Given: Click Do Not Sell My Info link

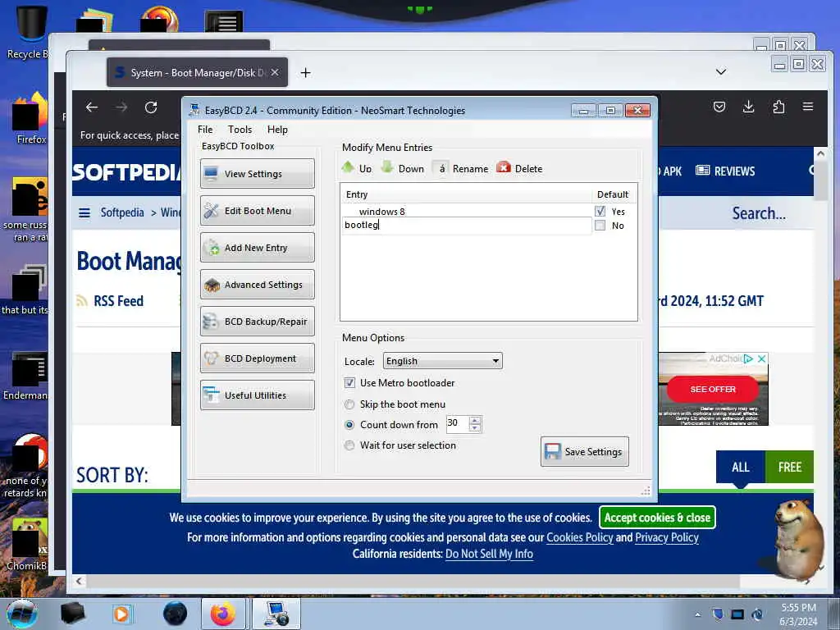Looking at the screenshot, I should pyautogui.click(x=489, y=554).
